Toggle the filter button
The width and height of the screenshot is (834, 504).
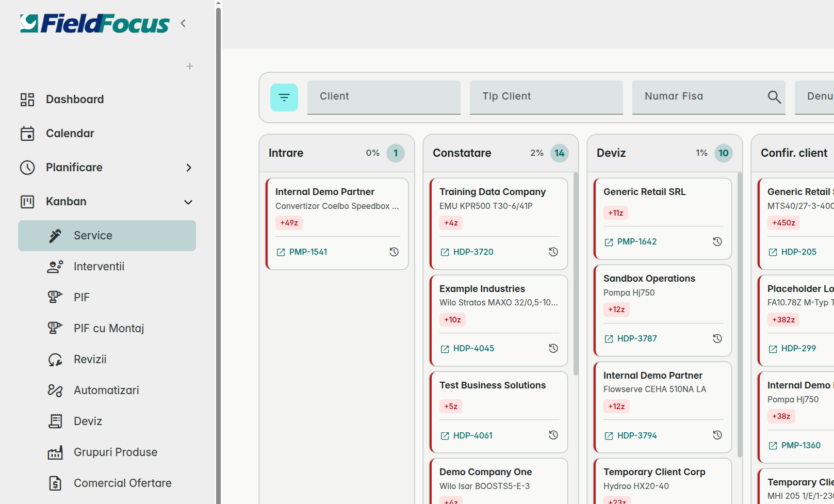pos(284,97)
